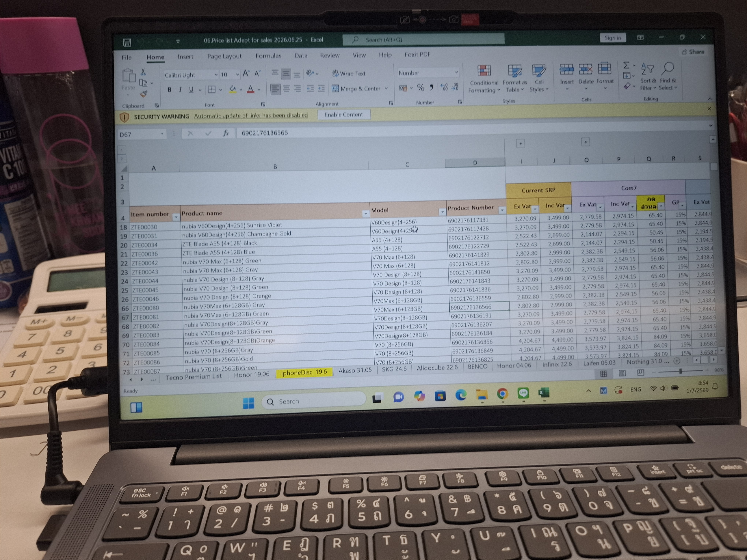Click Insert Function fx icon

(226, 133)
